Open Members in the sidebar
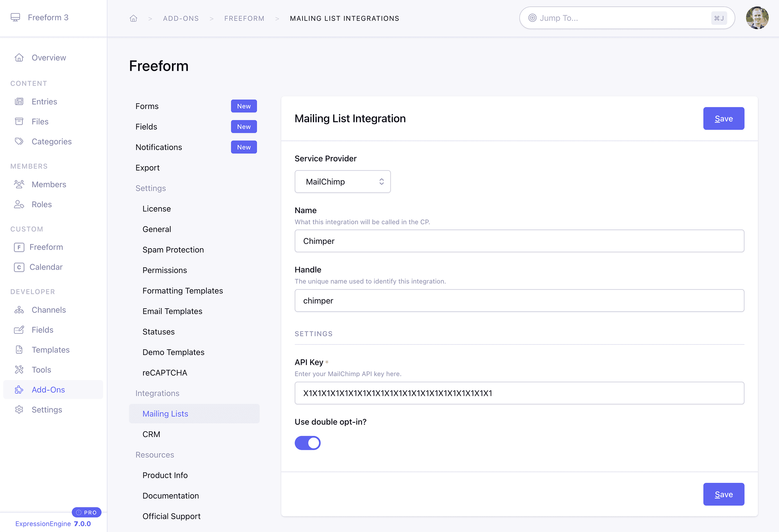 [x=49, y=184]
